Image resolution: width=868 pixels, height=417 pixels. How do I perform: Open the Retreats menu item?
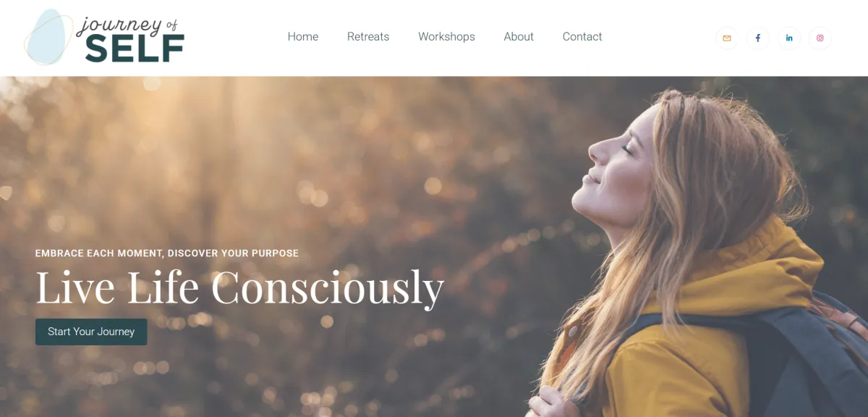click(x=368, y=37)
